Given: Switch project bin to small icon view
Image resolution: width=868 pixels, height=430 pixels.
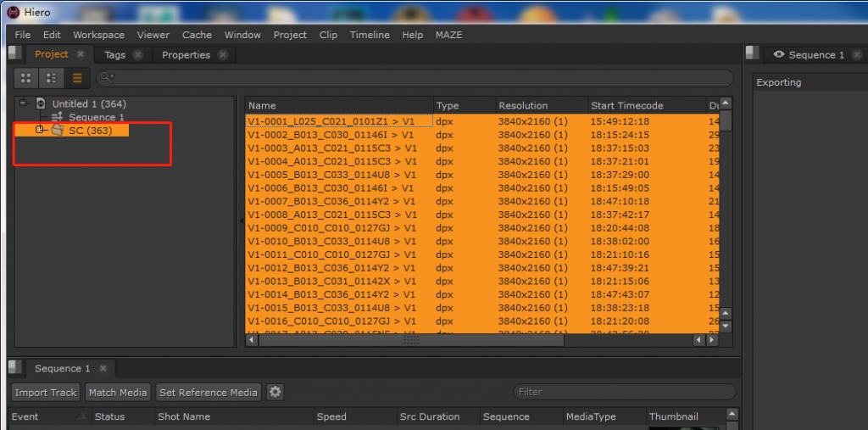Looking at the screenshot, I should click(x=52, y=78).
